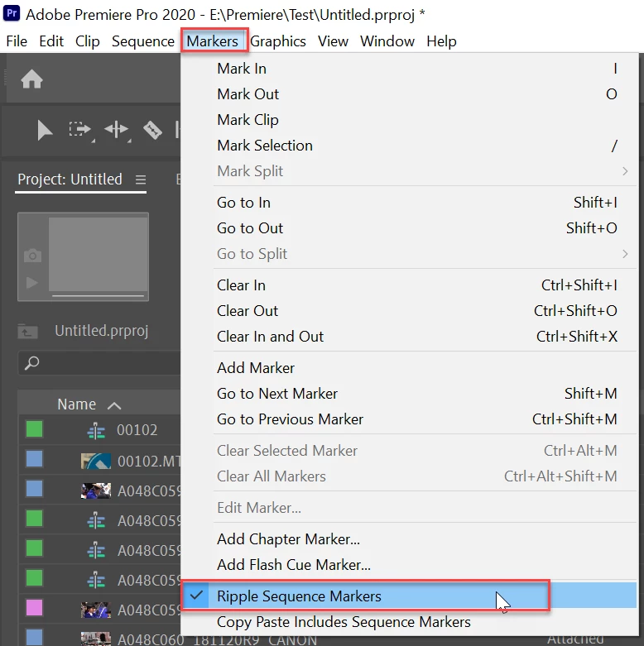Choose Add Chapter Marker...

(410, 538)
